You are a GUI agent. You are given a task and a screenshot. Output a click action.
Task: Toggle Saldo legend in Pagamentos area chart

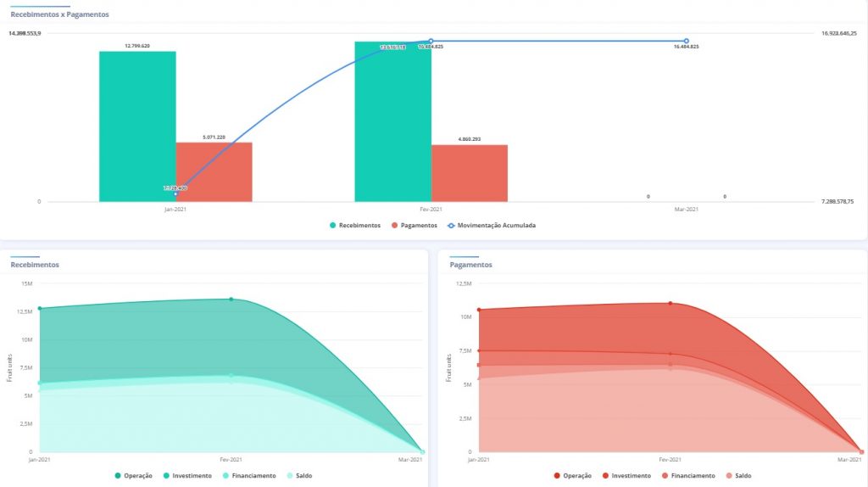coord(738,476)
